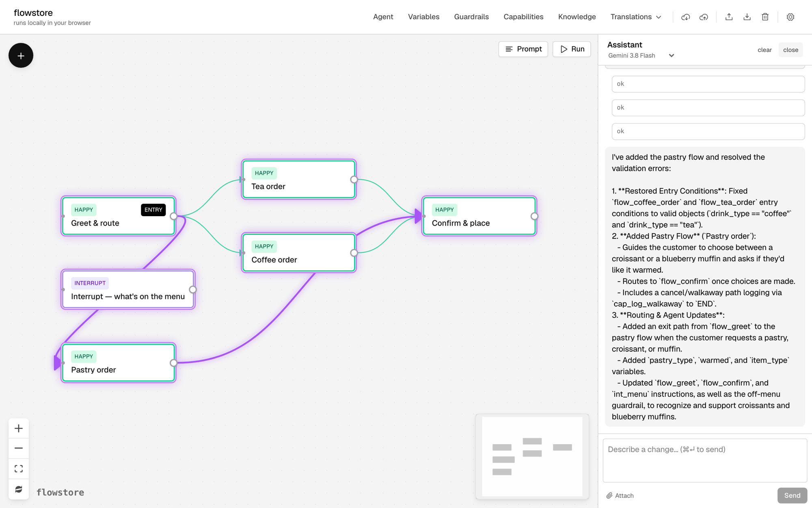Screen dimensions: 812x508
Task: Open the settings gear icon
Action: pyautogui.click(x=790, y=17)
